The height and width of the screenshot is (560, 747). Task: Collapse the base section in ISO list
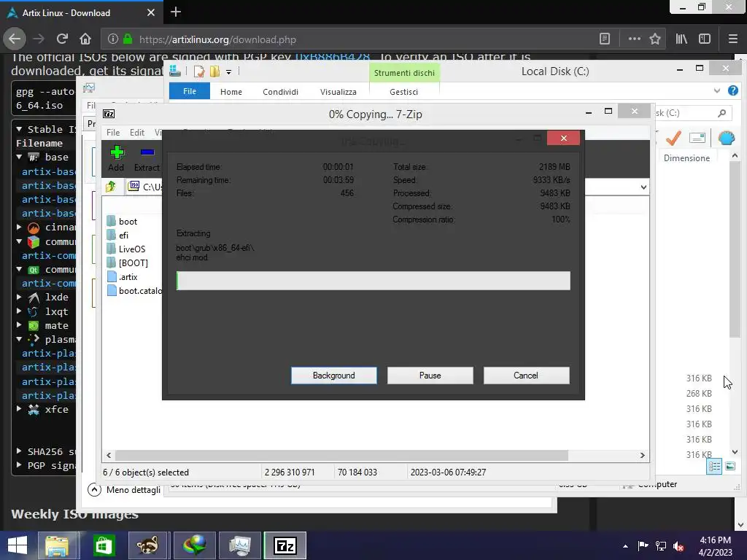click(19, 157)
